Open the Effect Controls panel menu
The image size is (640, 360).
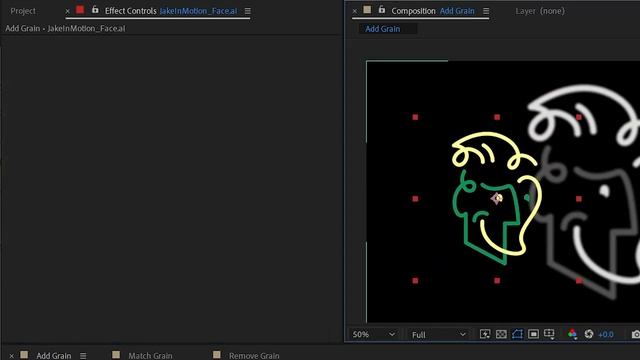pos(247,11)
